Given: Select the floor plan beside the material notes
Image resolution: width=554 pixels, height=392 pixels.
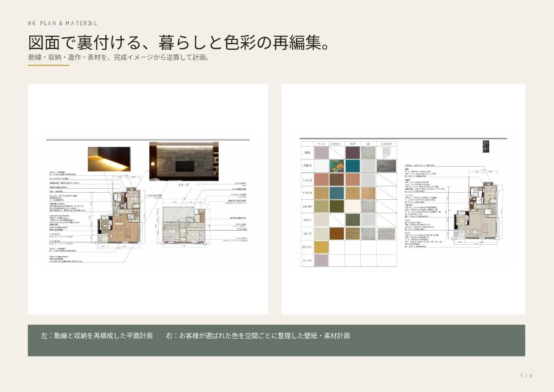Looking at the screenshot, I should (x=475, y=211).
